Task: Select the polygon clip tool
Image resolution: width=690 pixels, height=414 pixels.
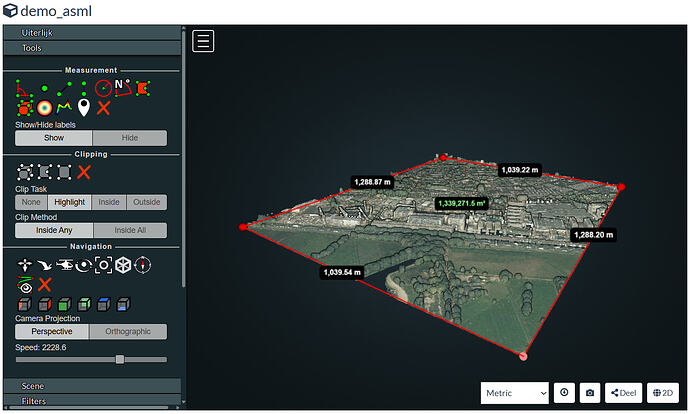Action: coord(44,172)
